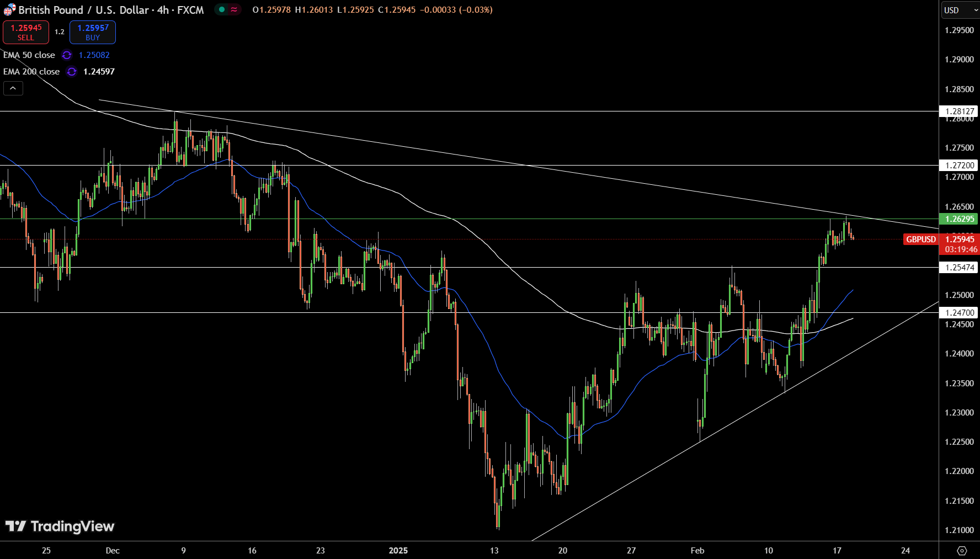Click the 1.25474 horizontal line price label

[x=959, y=268]
